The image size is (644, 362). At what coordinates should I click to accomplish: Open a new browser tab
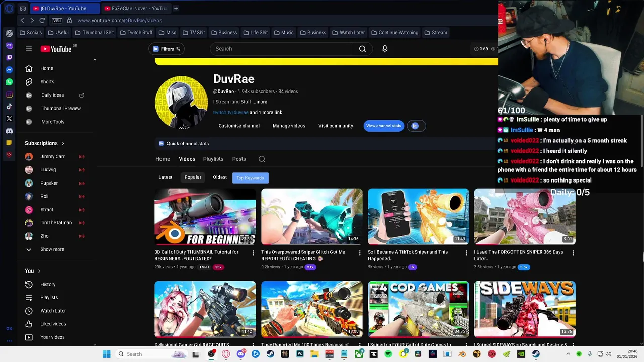tap(176, 8)
